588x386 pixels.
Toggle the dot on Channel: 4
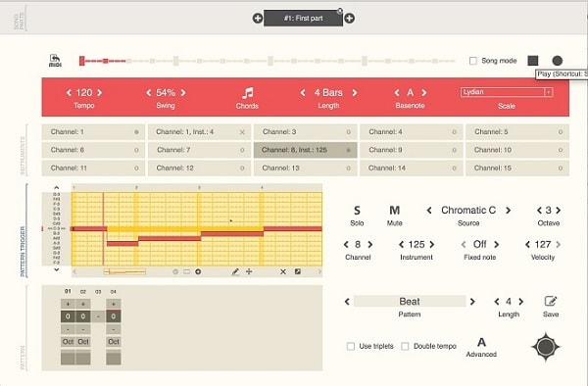[454, 132]
